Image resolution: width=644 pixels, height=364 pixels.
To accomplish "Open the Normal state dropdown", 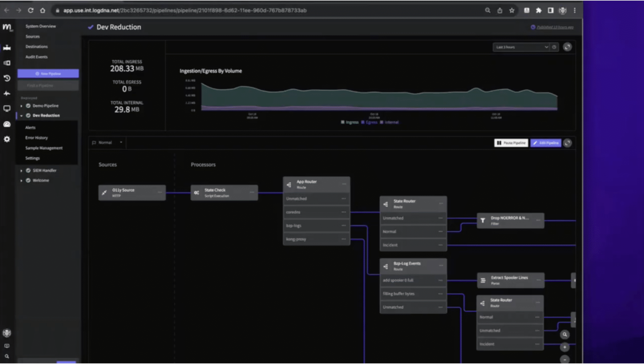I will coord(108,143).
